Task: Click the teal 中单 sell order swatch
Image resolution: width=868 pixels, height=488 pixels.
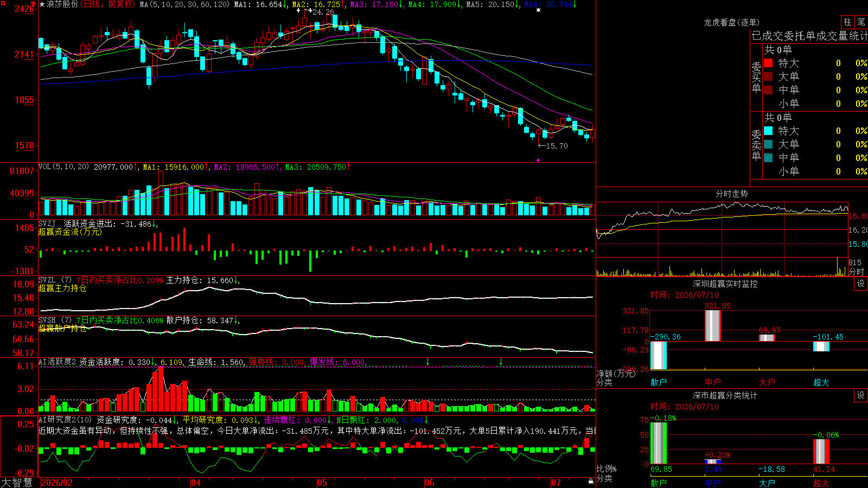Action: click(x=768, y=158)
